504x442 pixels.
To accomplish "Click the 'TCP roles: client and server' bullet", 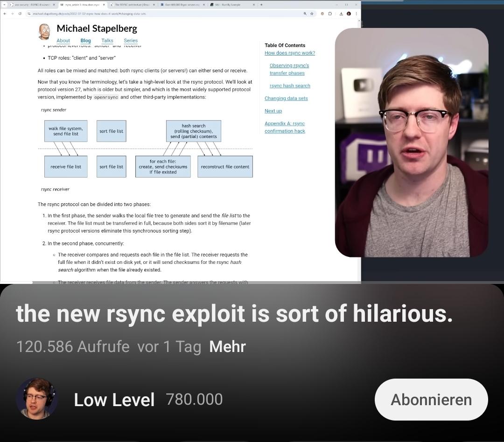I will (82, 58).
